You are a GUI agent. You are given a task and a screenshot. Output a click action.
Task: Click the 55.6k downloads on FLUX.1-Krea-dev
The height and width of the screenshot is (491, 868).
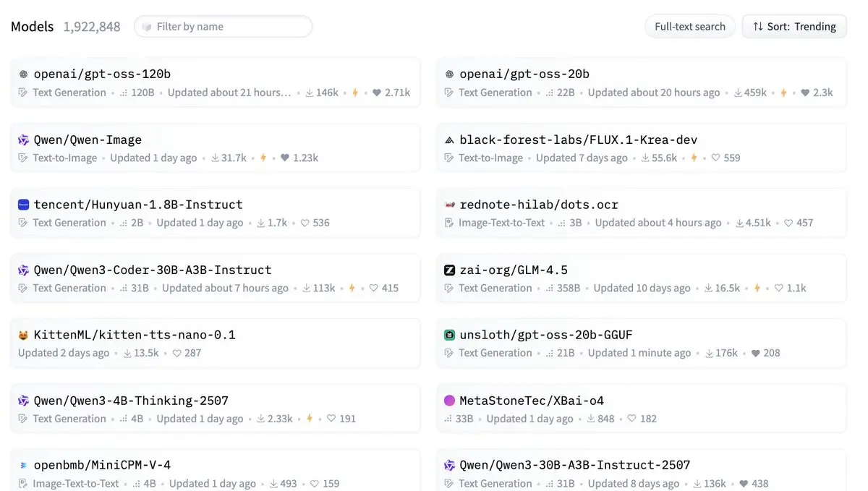click(664, 158)
